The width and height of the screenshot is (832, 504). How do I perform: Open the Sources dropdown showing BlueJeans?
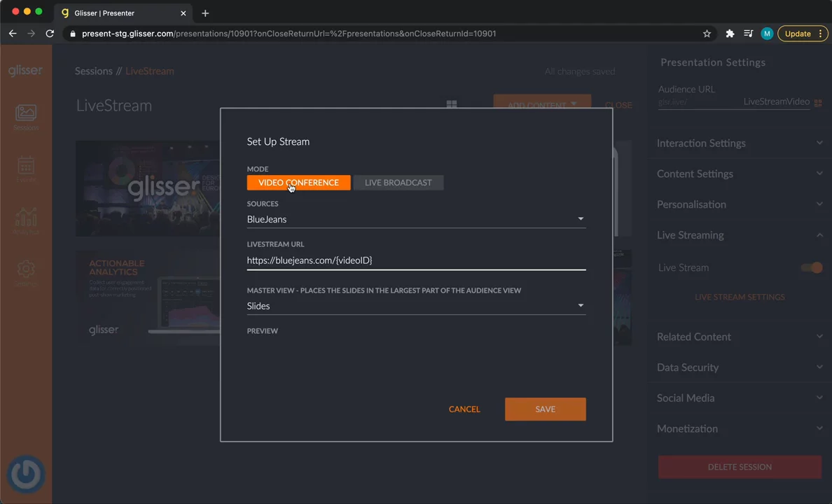click(416, 219)
